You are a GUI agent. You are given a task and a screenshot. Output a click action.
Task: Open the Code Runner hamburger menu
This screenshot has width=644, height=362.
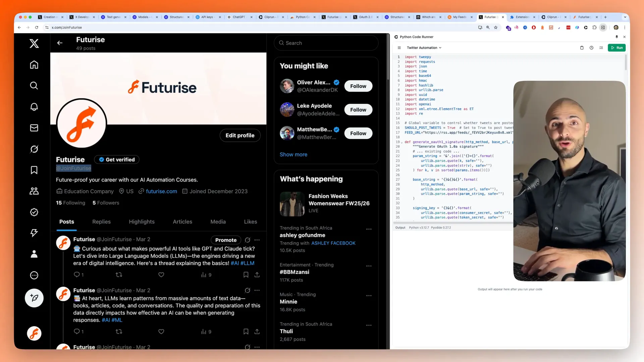(x=399, y=48)
